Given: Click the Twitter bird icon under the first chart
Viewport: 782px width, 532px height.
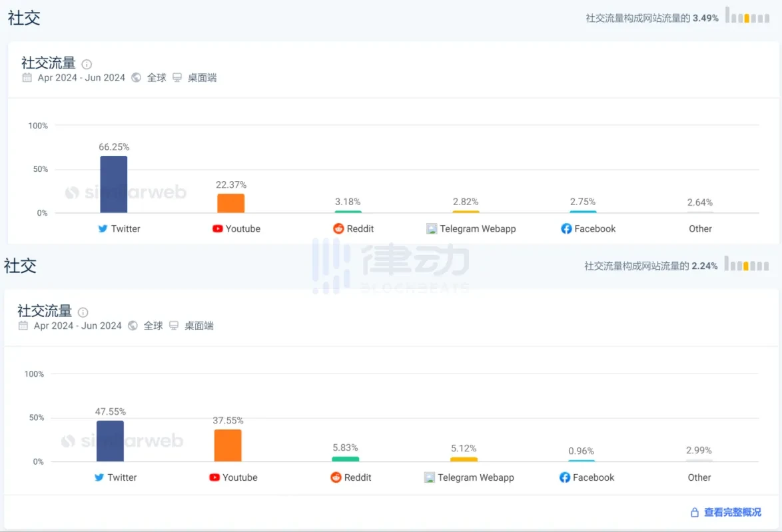Looking at the screenshot, I should click(x=103, y=228).
